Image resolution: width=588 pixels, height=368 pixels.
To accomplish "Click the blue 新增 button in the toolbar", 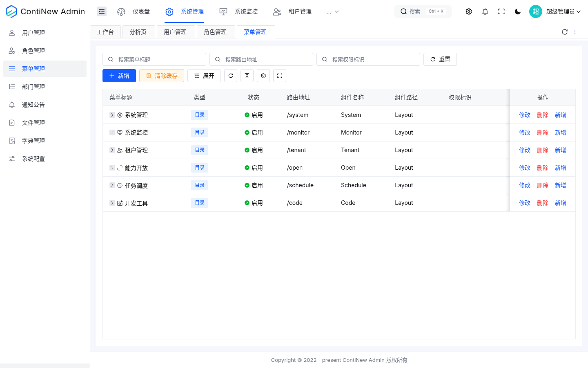I will point(119,76).
